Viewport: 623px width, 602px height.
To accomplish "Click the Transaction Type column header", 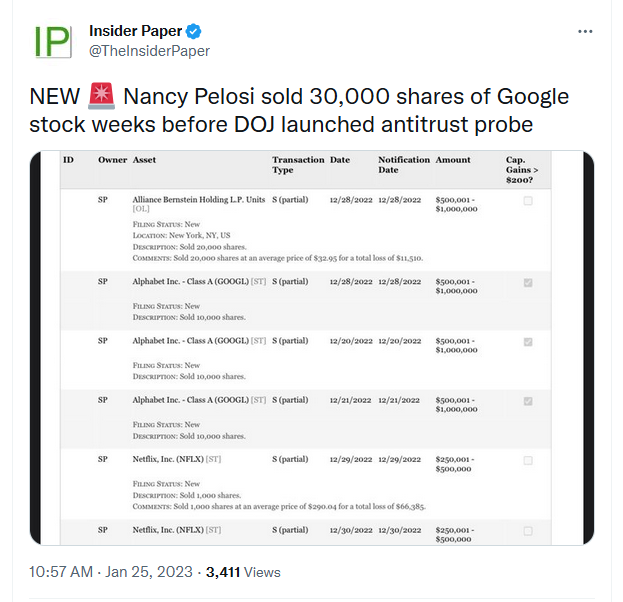I will 298,165.
